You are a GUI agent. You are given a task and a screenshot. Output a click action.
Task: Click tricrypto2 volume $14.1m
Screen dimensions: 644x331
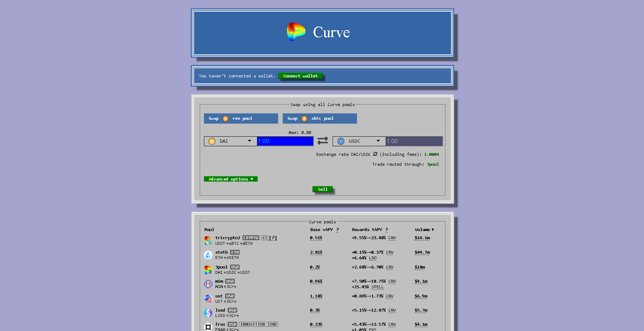[x=422, y=238]
